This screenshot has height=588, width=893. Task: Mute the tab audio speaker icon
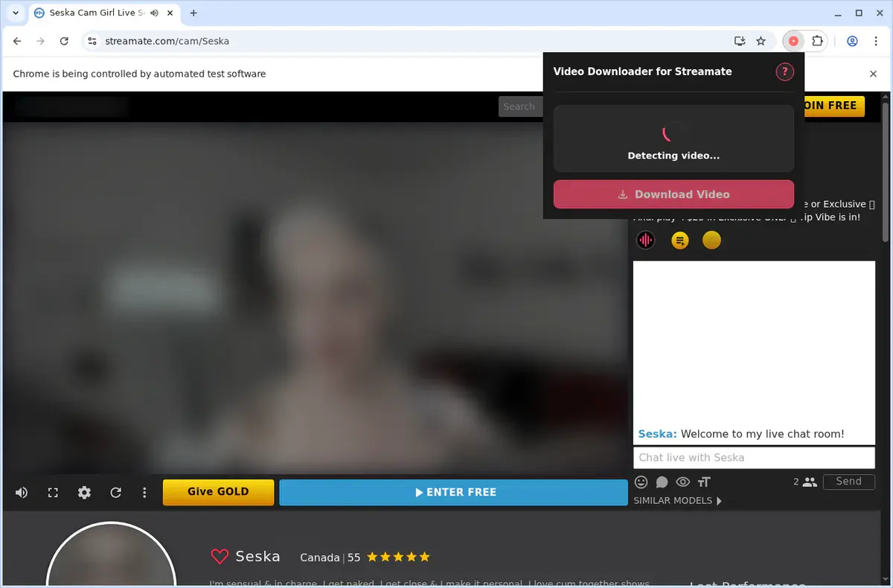pos(153,13)
